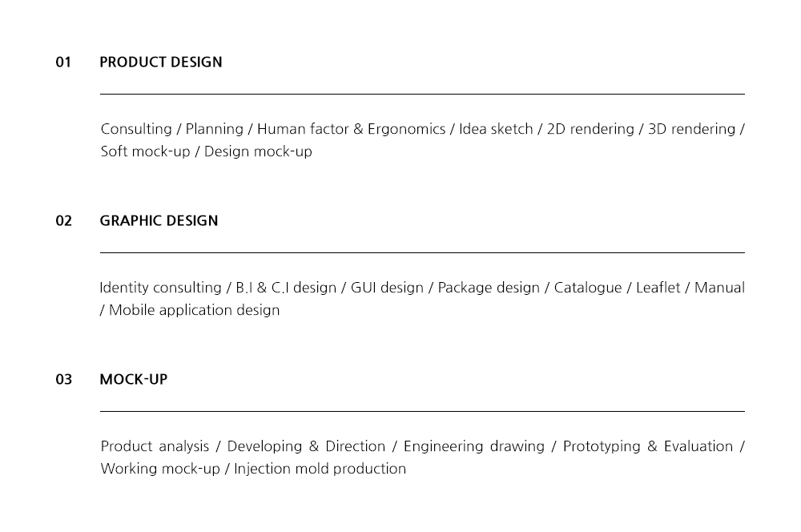Click the 'Mobile application design' text
This screenshot has width=801, height=532.
[194, 310]
